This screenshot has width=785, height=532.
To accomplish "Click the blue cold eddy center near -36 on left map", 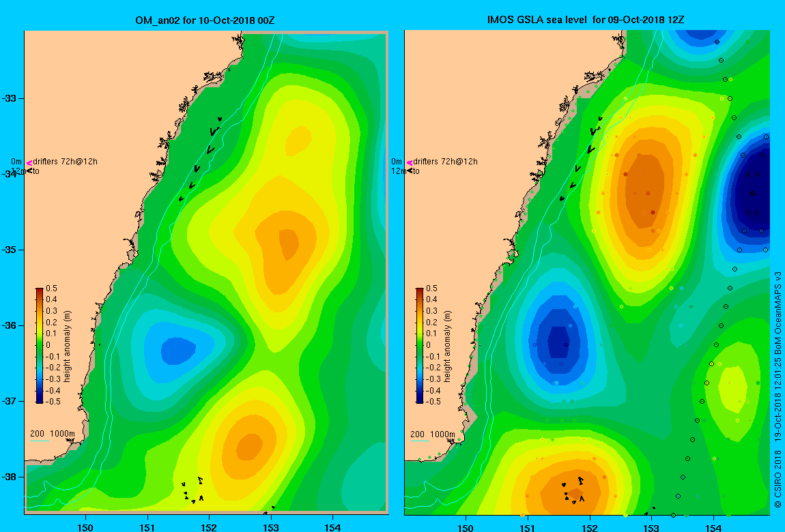I will (177, 350).
